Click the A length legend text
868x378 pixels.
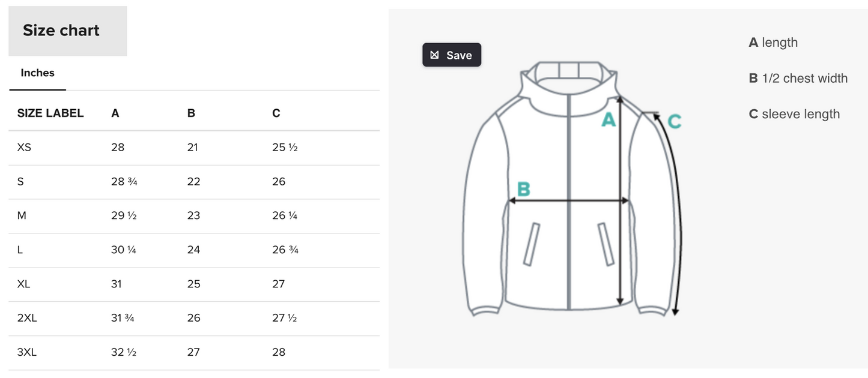(x=773, y=43)
